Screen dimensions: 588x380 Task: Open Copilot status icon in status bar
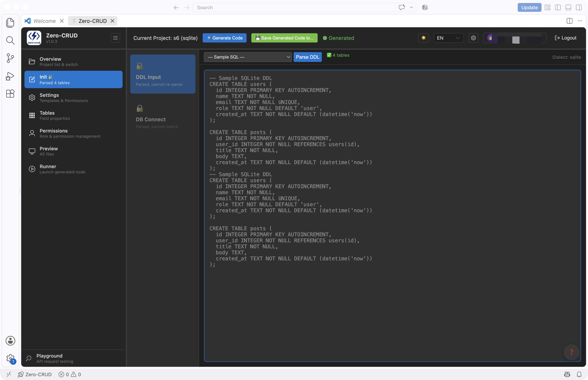(x=567, y=374)
